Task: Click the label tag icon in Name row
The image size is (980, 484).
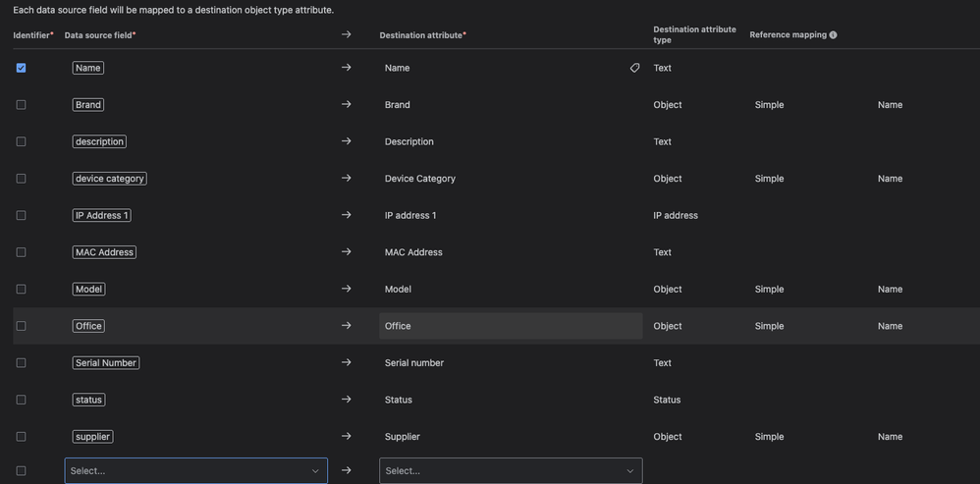Action: pos(634,68)
